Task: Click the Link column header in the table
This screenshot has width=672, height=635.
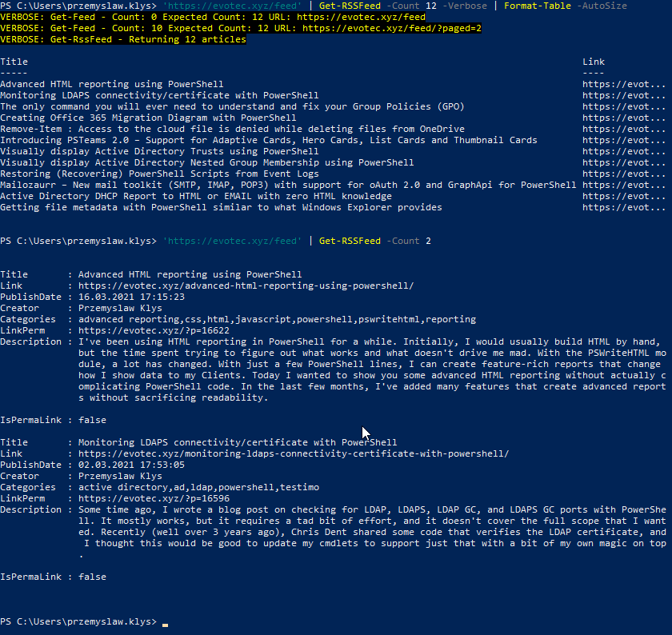Action: click(594, 62)
